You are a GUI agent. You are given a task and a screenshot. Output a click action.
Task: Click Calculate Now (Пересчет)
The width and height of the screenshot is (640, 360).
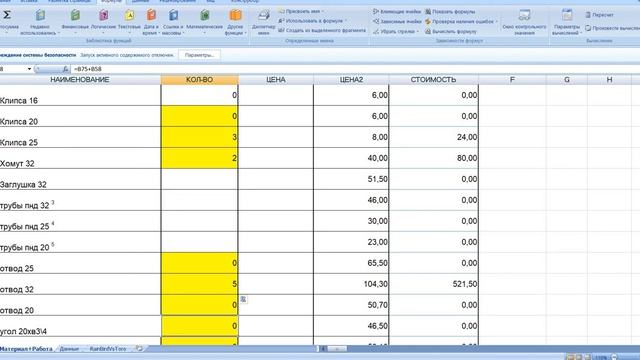tap(600, 15)
